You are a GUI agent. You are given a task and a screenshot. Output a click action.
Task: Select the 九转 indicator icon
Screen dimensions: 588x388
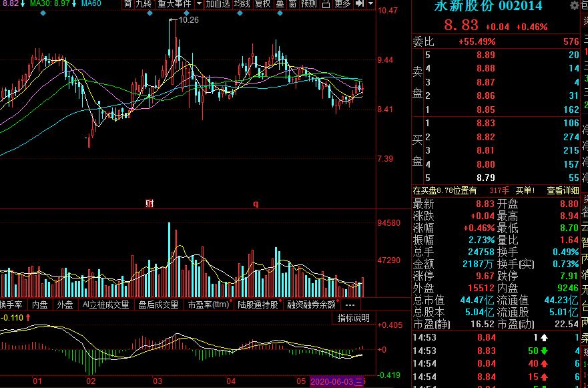(142, 4)
